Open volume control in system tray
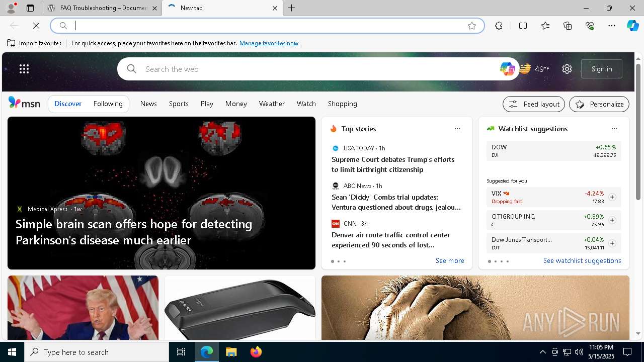The height and width of the screenshot is (362, 644). click(x=579, y=352)
